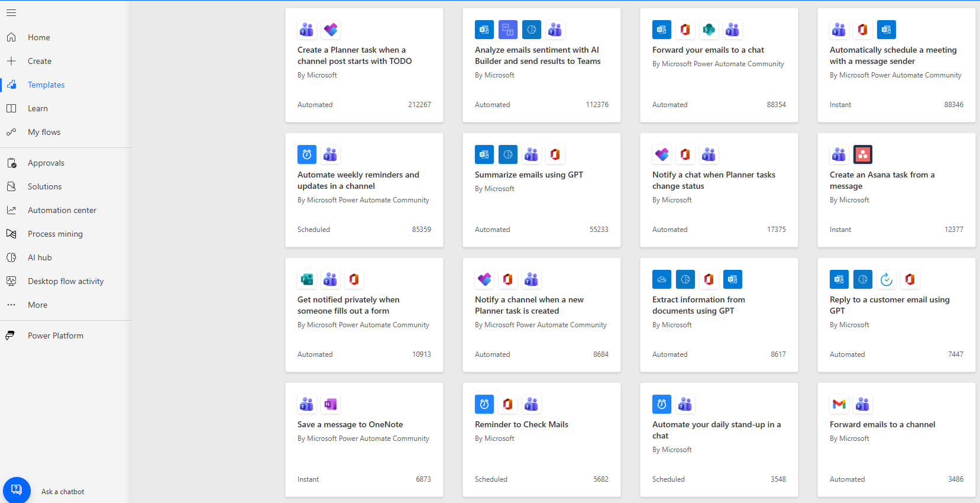Click the Asana icon on task card
This screenshot has height=503, width=980.
pyautogui.click(x=862, y=154)
